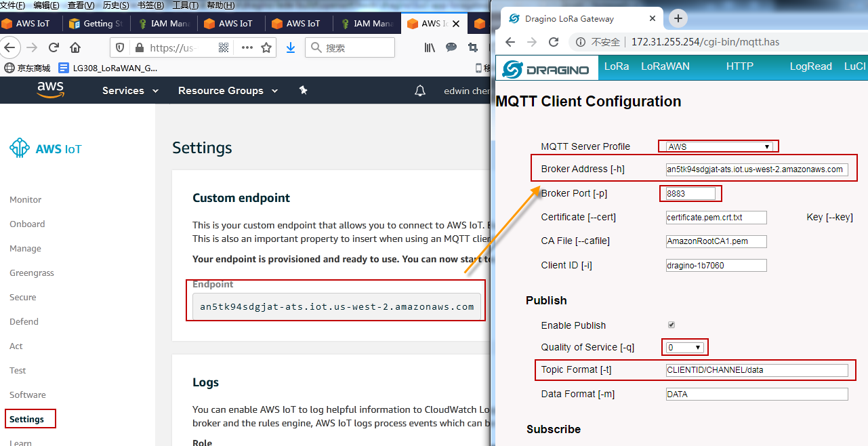The image size is (868, 446).
Task: Click the lock site-info icon in Firefox
Action: [140, 47]
